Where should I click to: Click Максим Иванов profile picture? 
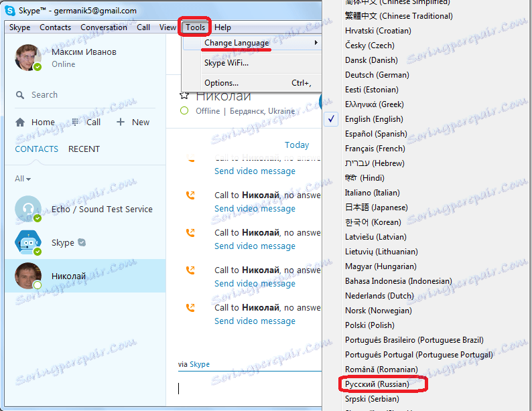tap(28, 58)
